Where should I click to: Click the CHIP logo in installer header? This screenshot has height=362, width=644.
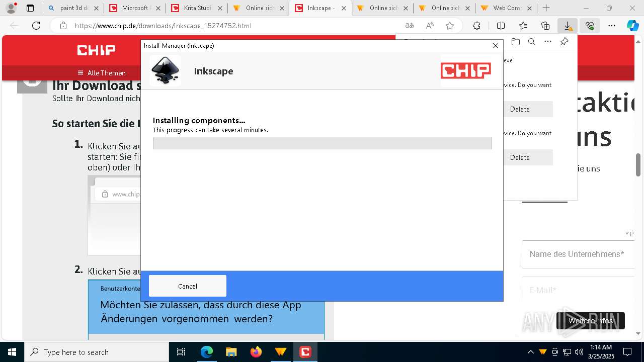465,70
